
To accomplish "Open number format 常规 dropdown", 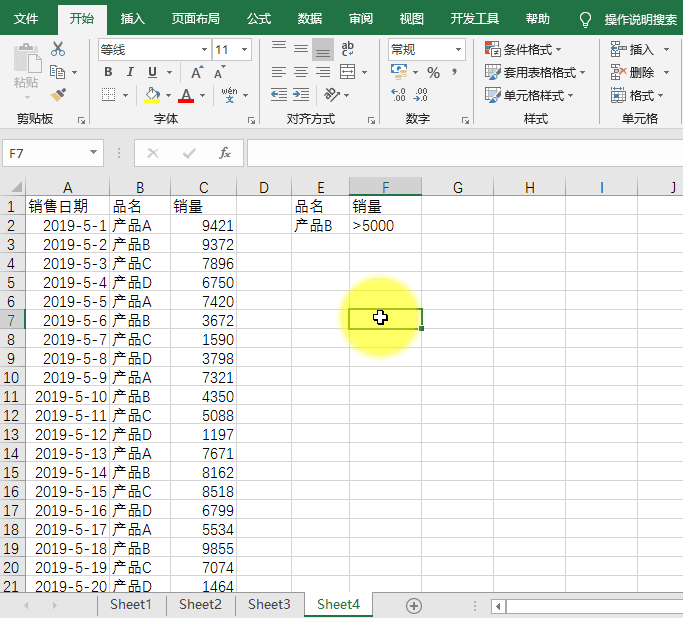I will click(458, 50).
